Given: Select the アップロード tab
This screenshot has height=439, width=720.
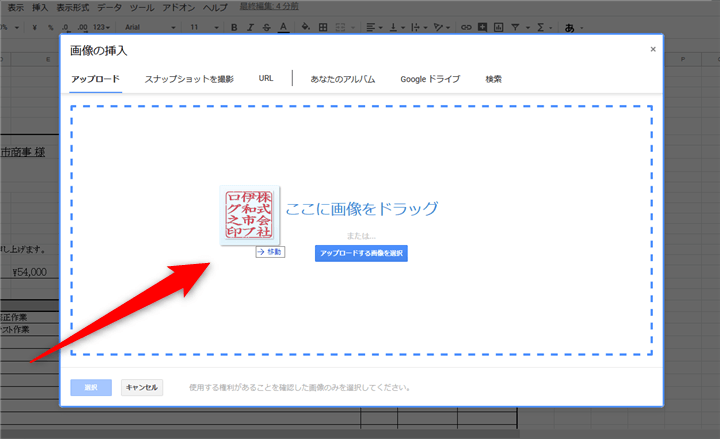Looking at the screenshot, I should pos(96,79).
